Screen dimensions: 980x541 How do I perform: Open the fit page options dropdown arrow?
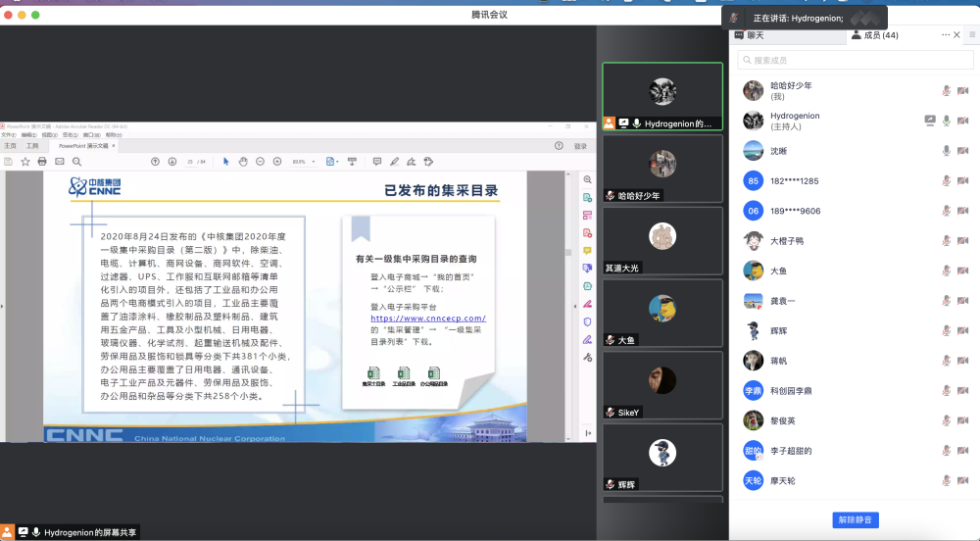point(337,162)
